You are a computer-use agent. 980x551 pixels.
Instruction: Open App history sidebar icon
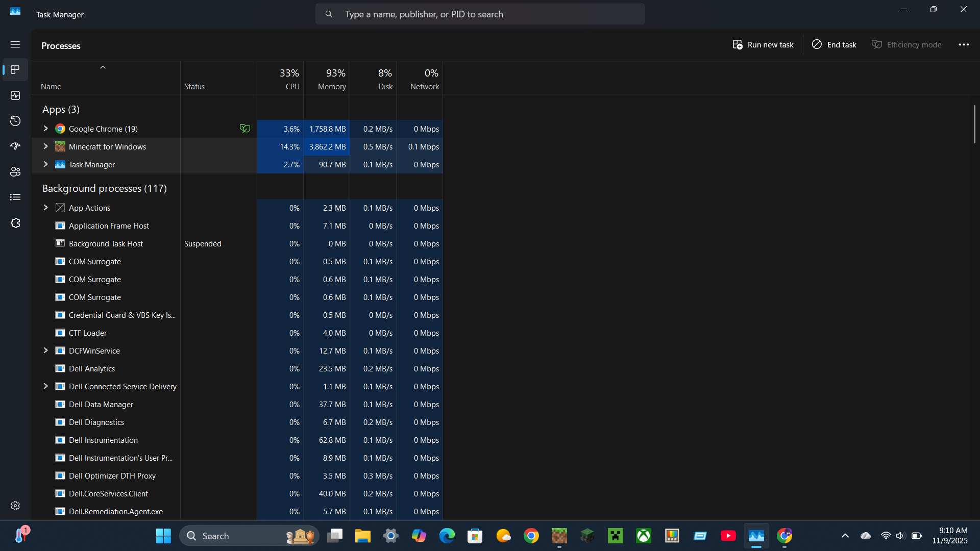[15, 121]
